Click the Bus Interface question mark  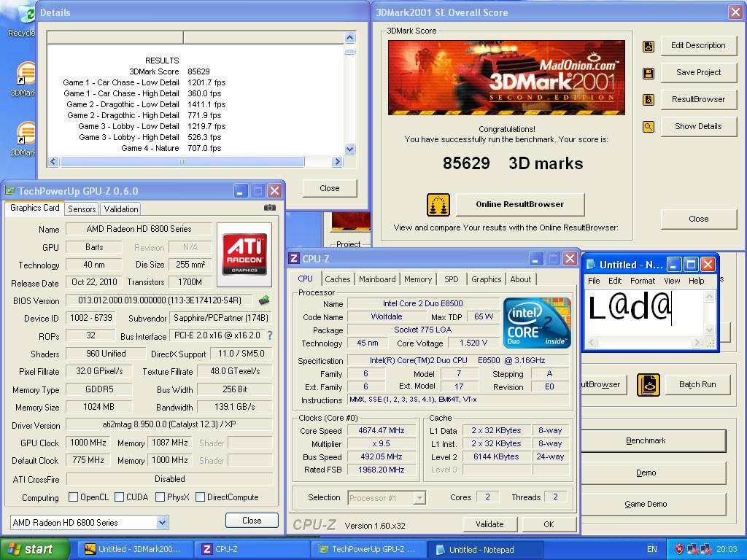(270, 335)
